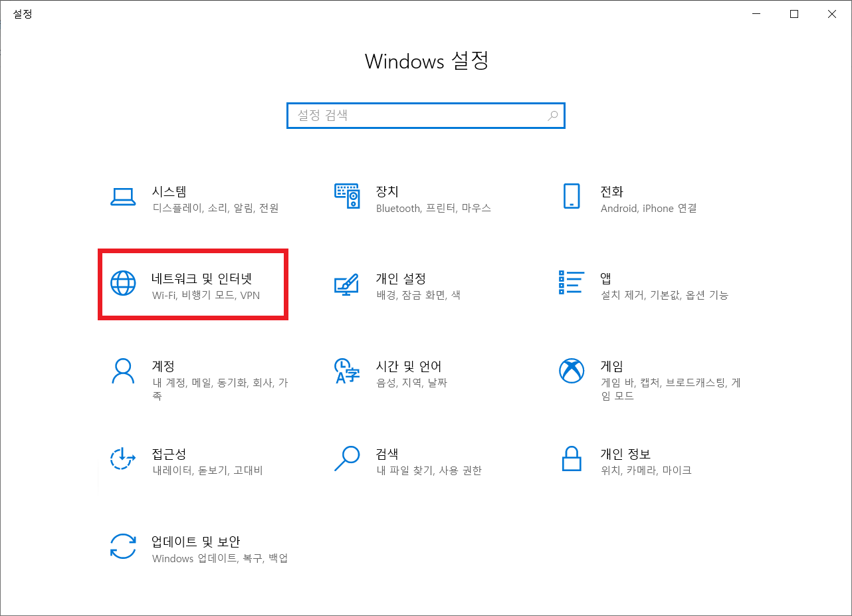852x616 pixels.
Task: Click the keyboard and speaker icon for 장치
Action: click(347, 196)
